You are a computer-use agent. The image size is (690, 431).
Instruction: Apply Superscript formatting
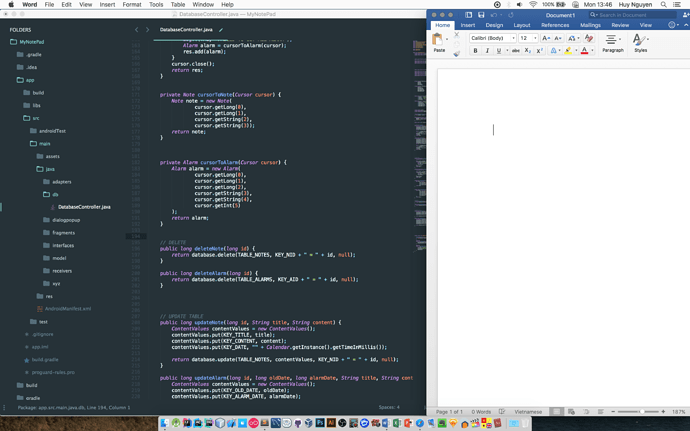(x=540, y=51)
